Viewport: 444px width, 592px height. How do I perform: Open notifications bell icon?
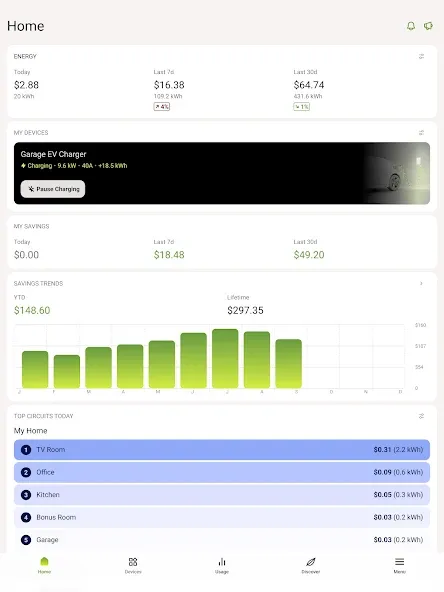pyautogui.click(x=411, y=26)
